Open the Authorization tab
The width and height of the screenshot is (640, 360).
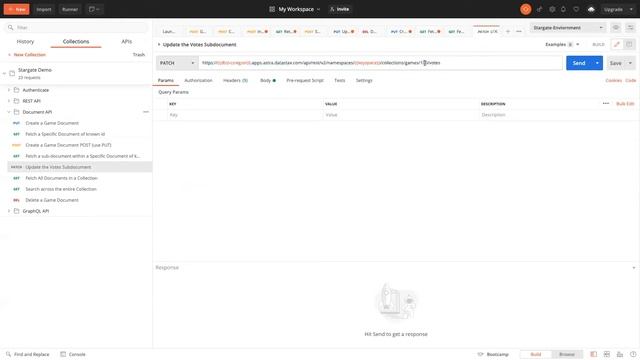click(198, 80)
